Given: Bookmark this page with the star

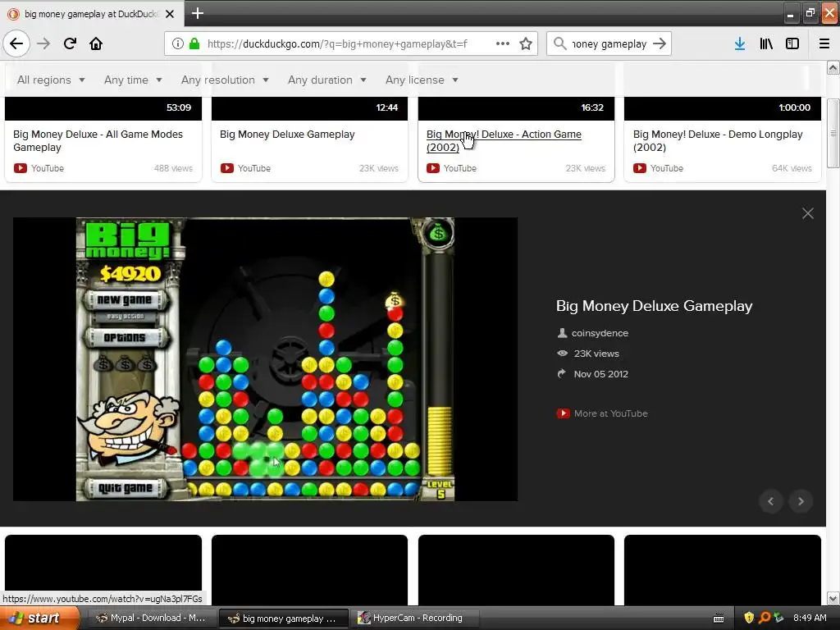Looking at the screenshot, I should pos(526,43).
